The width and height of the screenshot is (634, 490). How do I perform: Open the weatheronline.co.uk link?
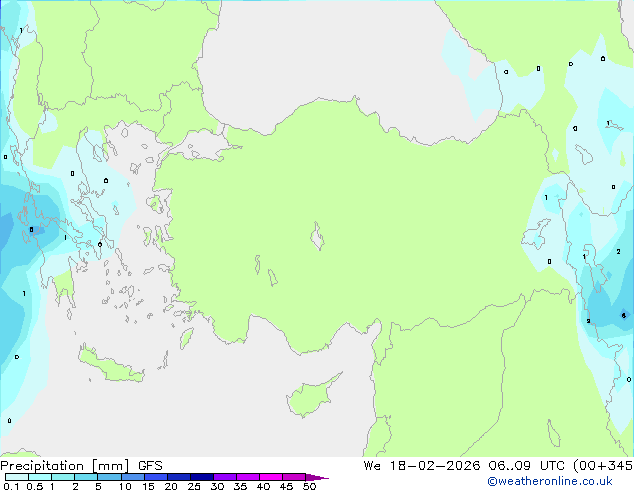click(550, 481)
